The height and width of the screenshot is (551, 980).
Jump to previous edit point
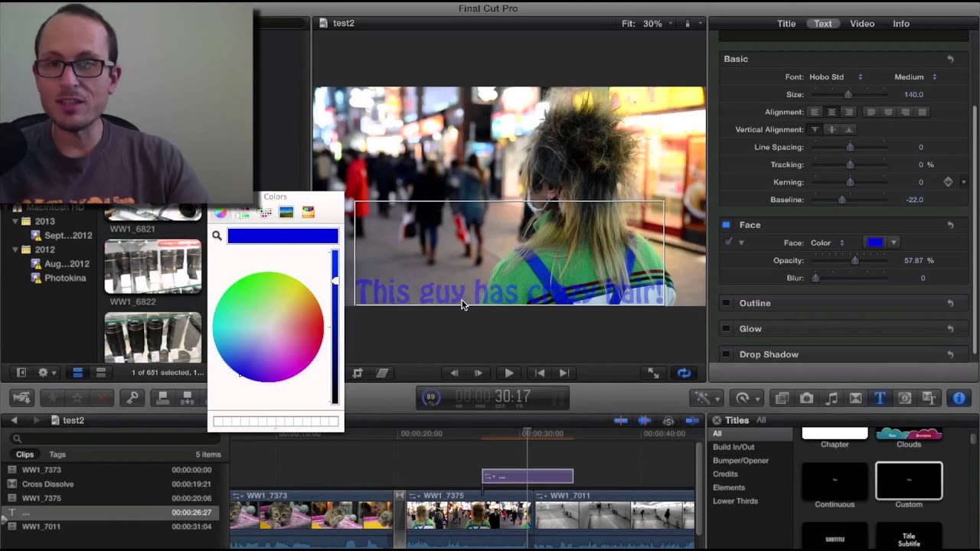pos(540,373)
